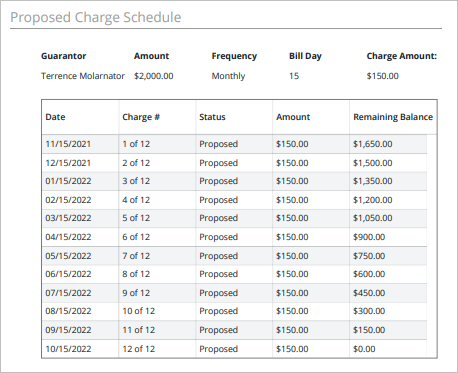Click the $2,000.00 total amount value

(154, 76)
